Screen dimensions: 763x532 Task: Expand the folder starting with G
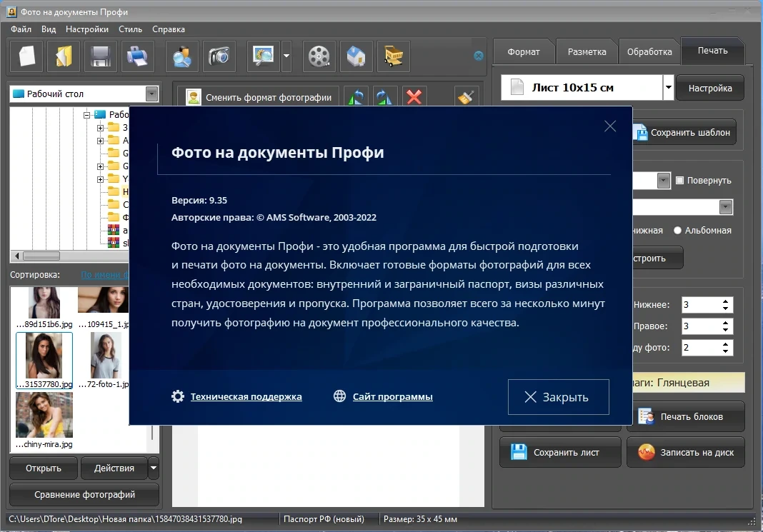[100, 166]
